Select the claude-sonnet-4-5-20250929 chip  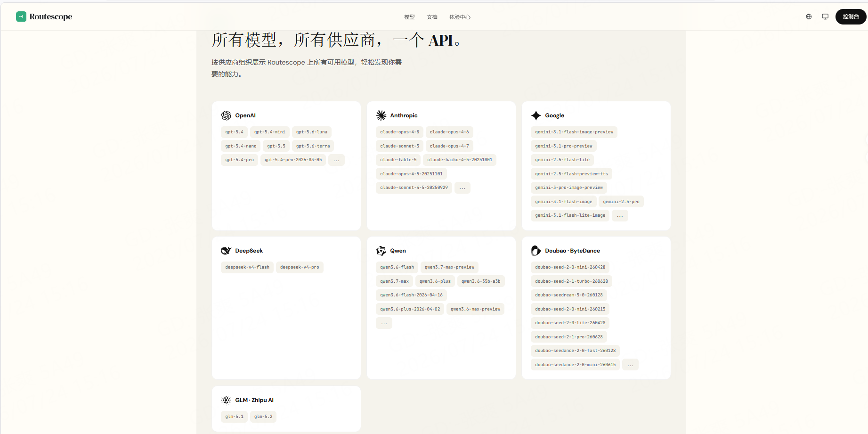click(414, 188)
